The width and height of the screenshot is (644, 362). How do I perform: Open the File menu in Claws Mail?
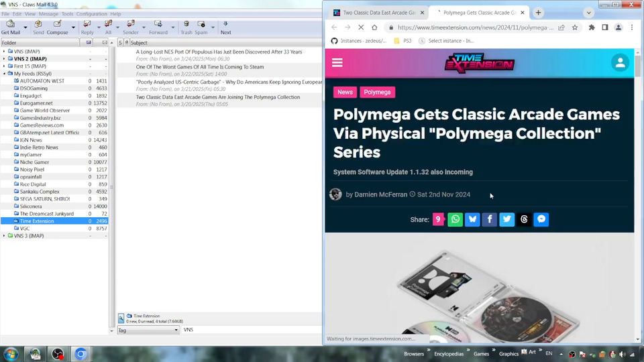tap(5, 14)
